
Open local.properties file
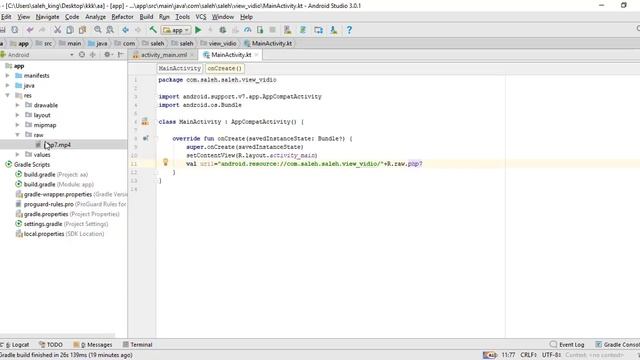60,234
